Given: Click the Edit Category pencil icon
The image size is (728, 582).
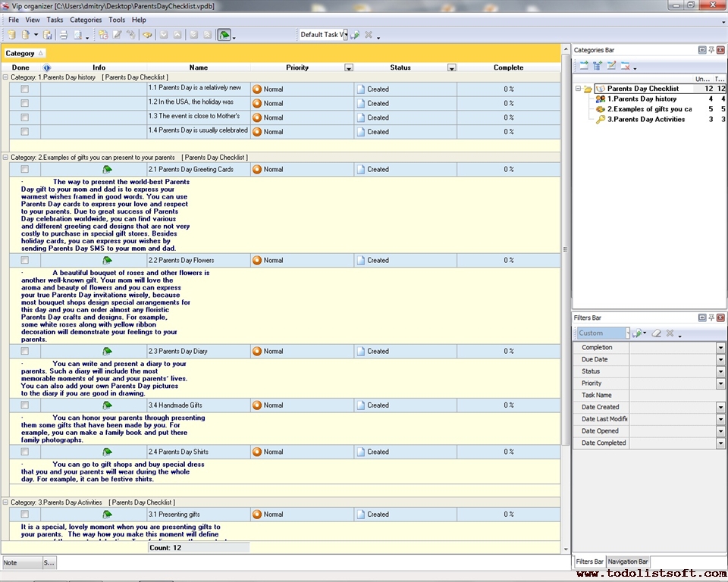Looking at the screenshot, I should tap(611, 66).
